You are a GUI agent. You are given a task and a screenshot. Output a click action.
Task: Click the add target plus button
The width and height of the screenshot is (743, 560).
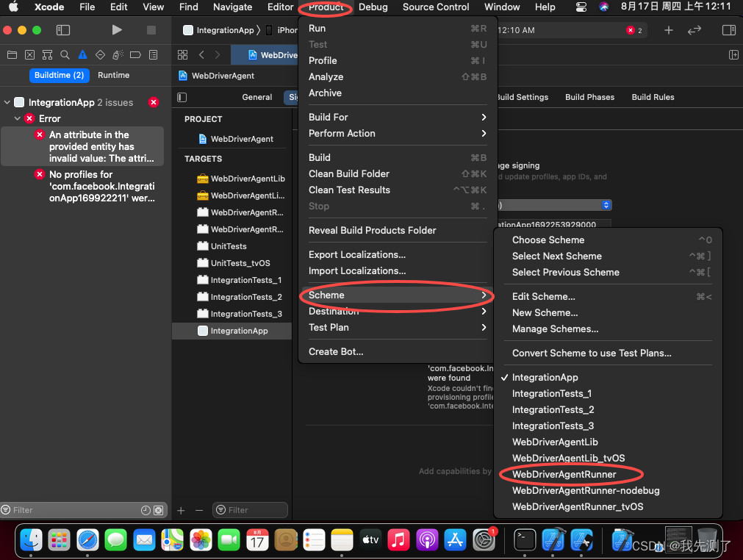pos(181,509)
